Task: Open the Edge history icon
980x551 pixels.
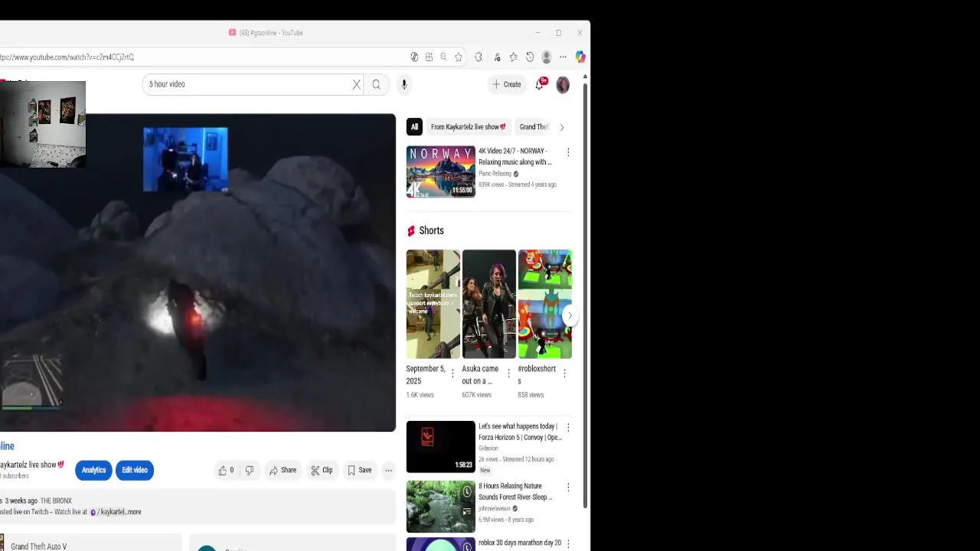Action: (530, 57)
